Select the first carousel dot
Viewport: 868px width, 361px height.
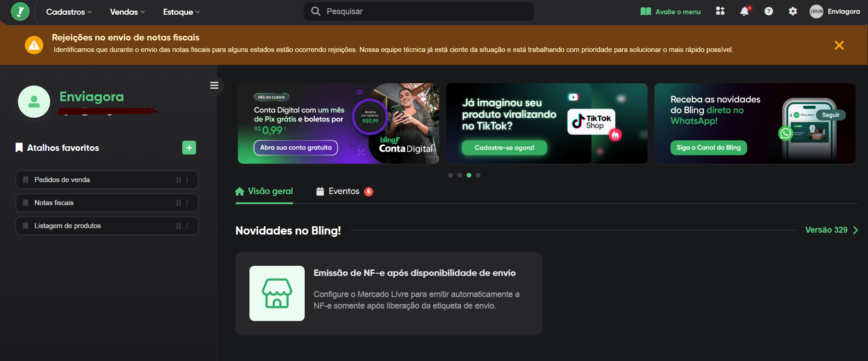[451, 175]
